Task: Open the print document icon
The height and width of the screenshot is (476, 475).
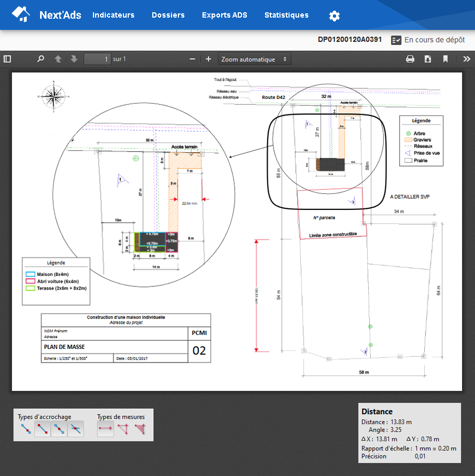Action: coord(410,59)
